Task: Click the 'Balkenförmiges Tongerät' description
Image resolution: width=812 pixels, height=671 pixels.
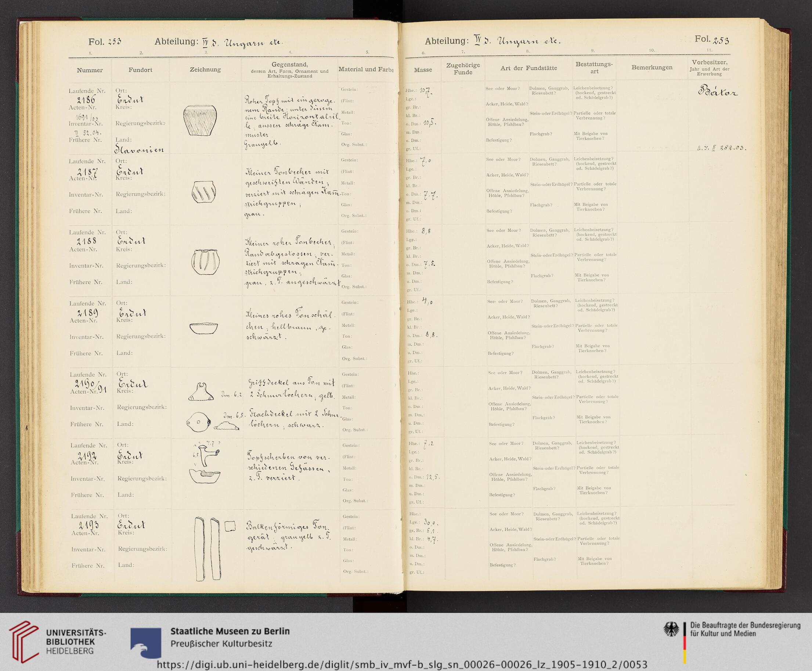Action: [x=289, y=537]
